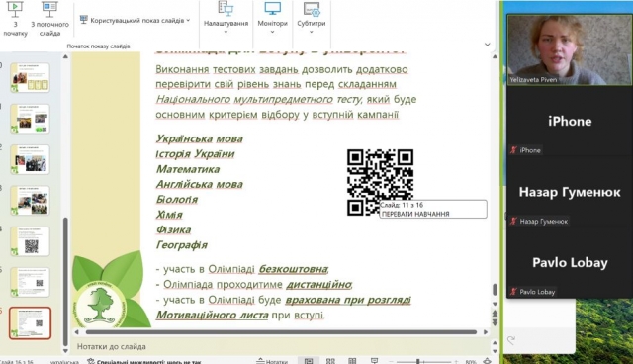The image size is (633, 364).
Task: Click the Субтитри subtitles icon
Action: (312, 9)
